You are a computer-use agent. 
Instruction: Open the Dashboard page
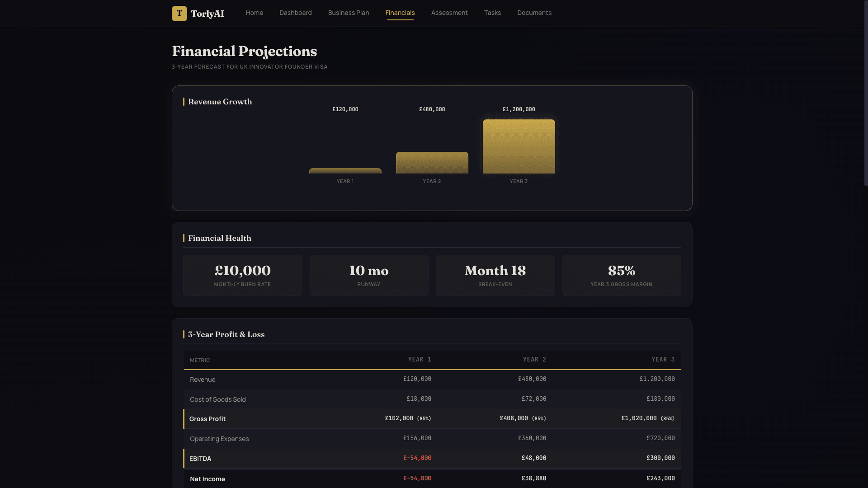click(295, 13)
